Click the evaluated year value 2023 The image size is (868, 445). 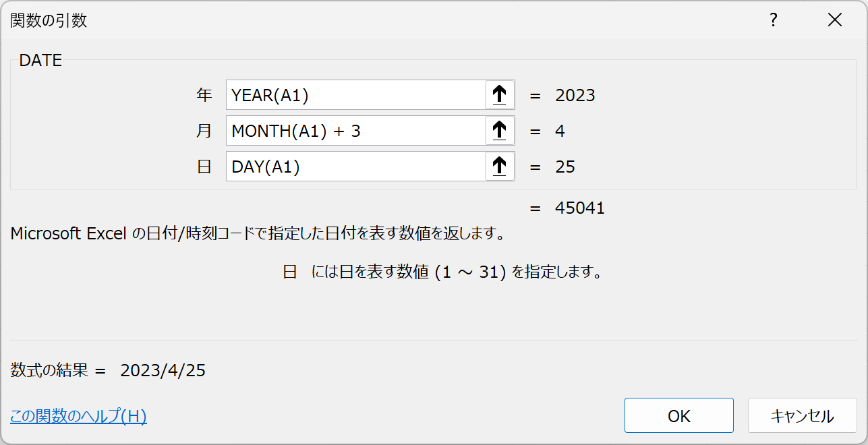point(575,95)
